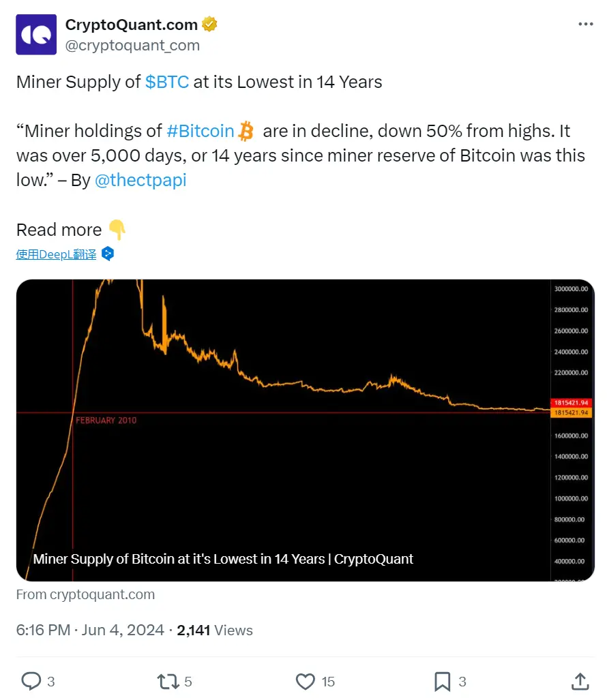607x700 pixels.
Task: Like the tweet with the heart icon
Action: (x=304, y=681)
